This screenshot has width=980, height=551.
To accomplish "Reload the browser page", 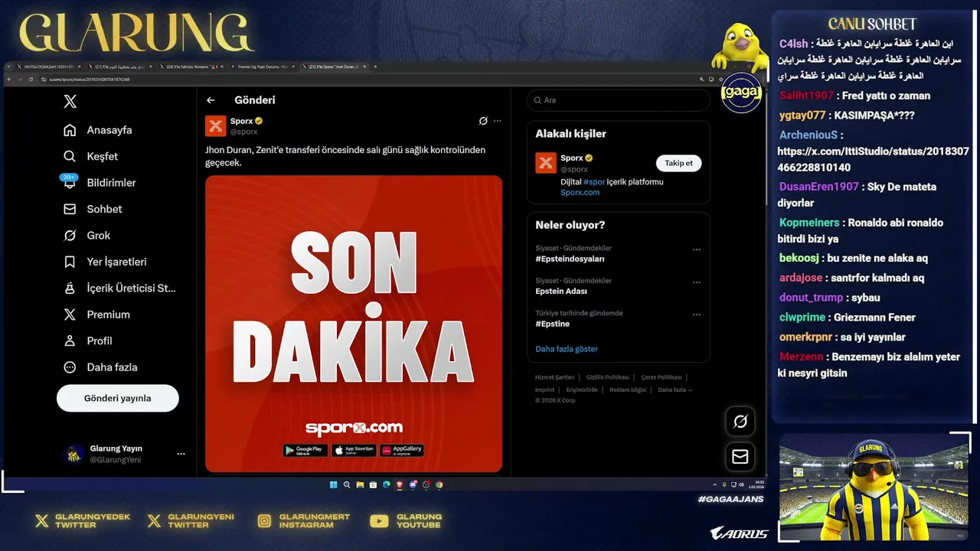I will [31, 80].
